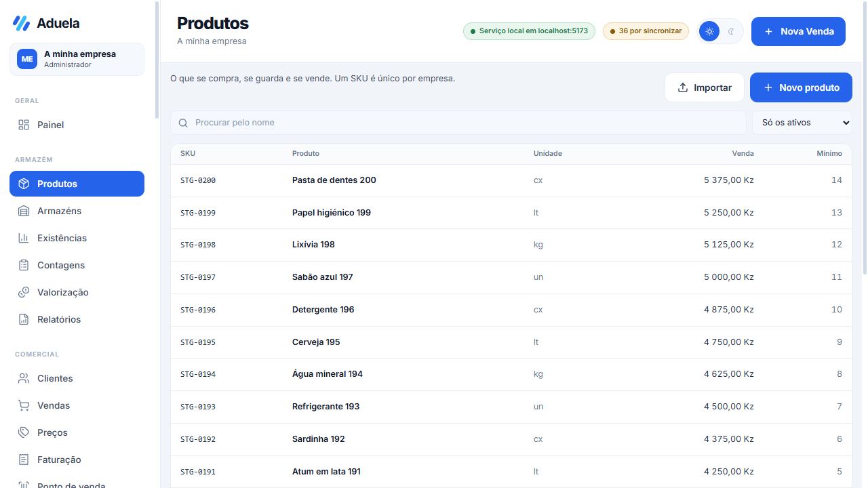The height and width of the screenshot is (488, 868).
Task: Click the Serviço local em localhost:5173 status
Action: (x=529, y=31)
